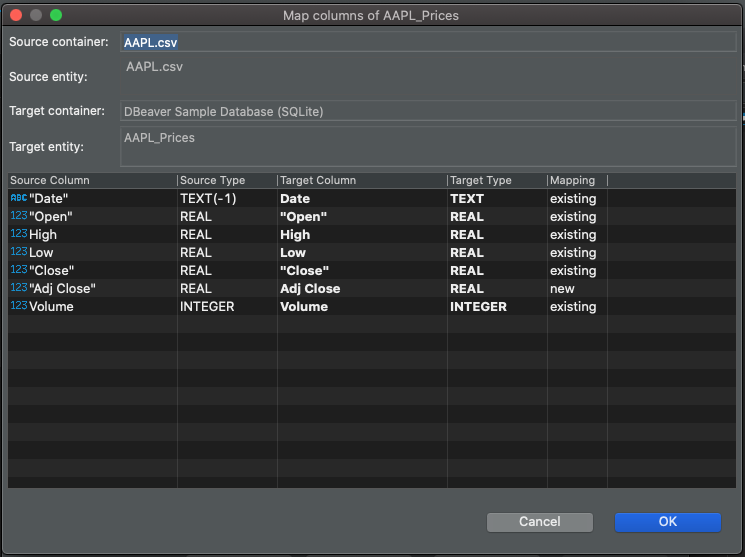Click the green maximize window button
This screenshot has width=745, height=557.
56,15
